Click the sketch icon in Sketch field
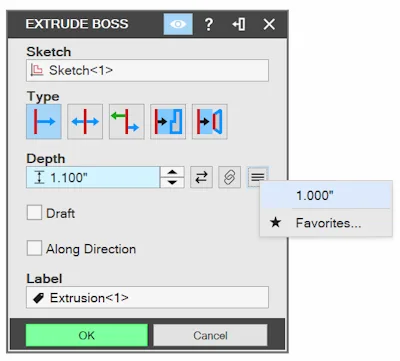This screenshot has height=361, width=400. 37,70
